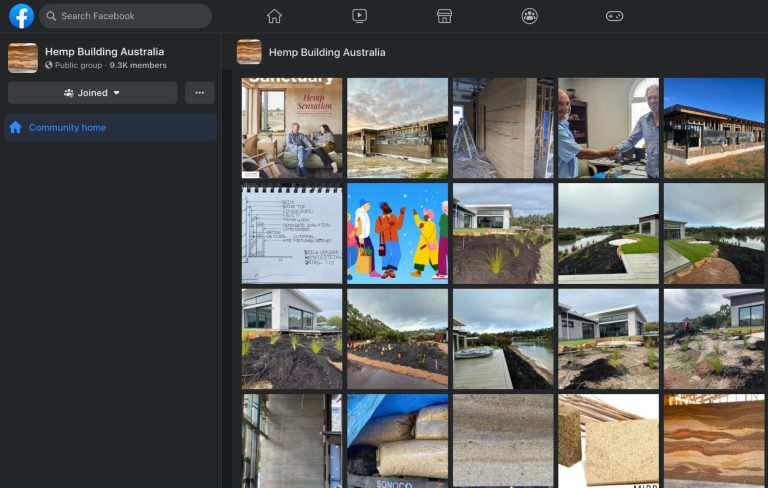Open the three-dots more options menu
This screenshot has width=768, height=488.
pos(199,93)
